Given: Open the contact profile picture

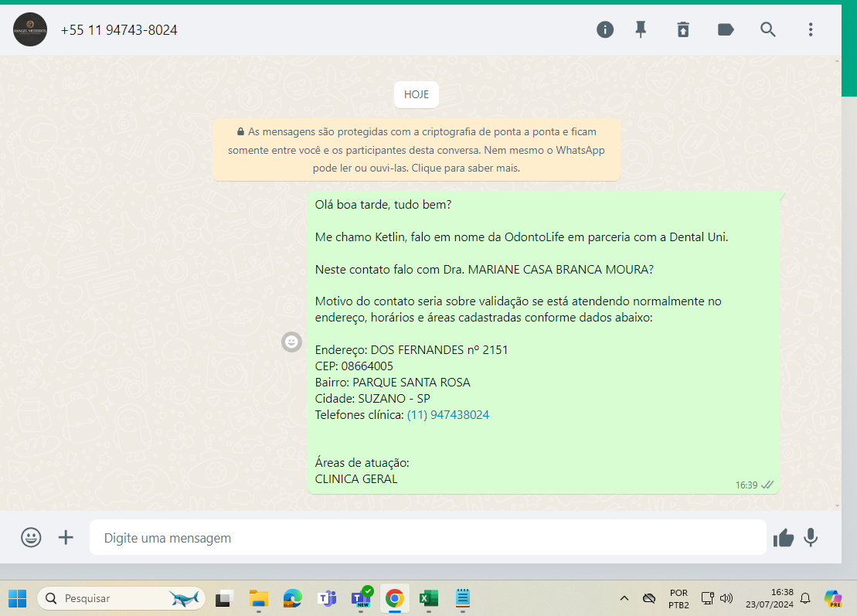Looking at the screenshot, I should click(30, 29).
